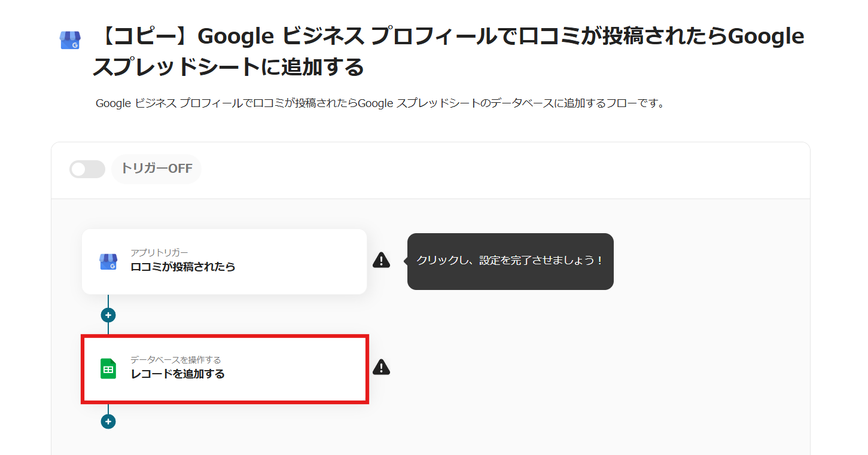Viewport: 868px width, 455px height.
Task: Click スプレッドシートに追加する in the title's second line
Action: (228, 67)
